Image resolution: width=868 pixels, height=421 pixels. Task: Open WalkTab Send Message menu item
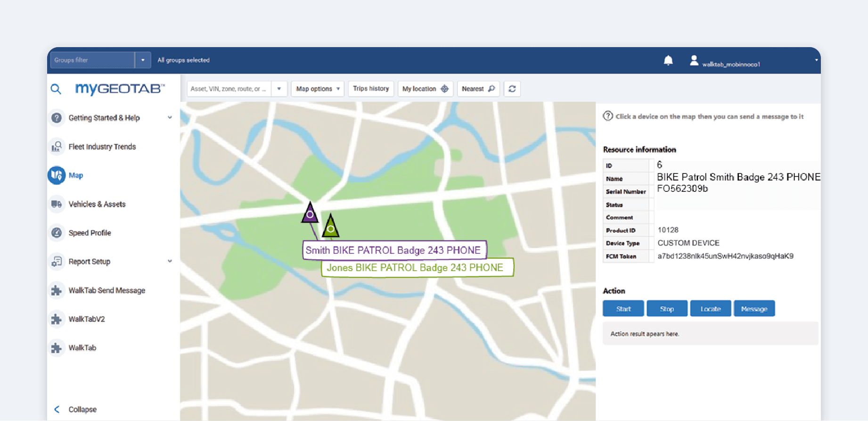pos(107,290)
